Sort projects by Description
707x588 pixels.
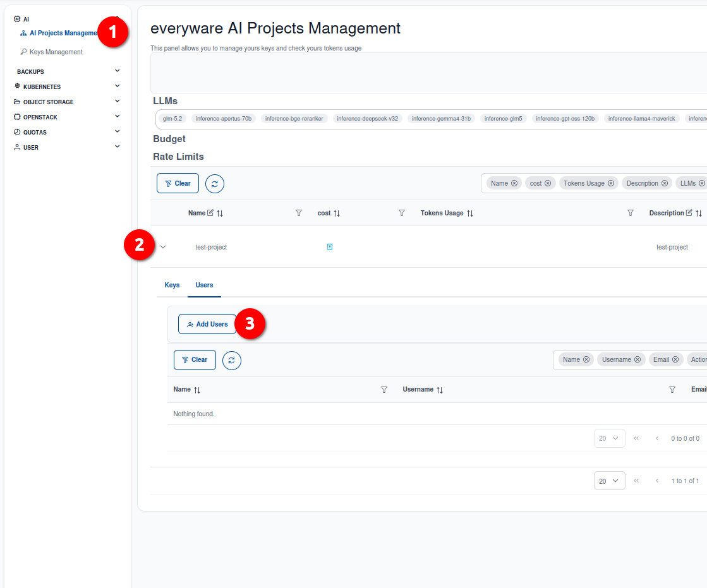(x=698, y=213)
